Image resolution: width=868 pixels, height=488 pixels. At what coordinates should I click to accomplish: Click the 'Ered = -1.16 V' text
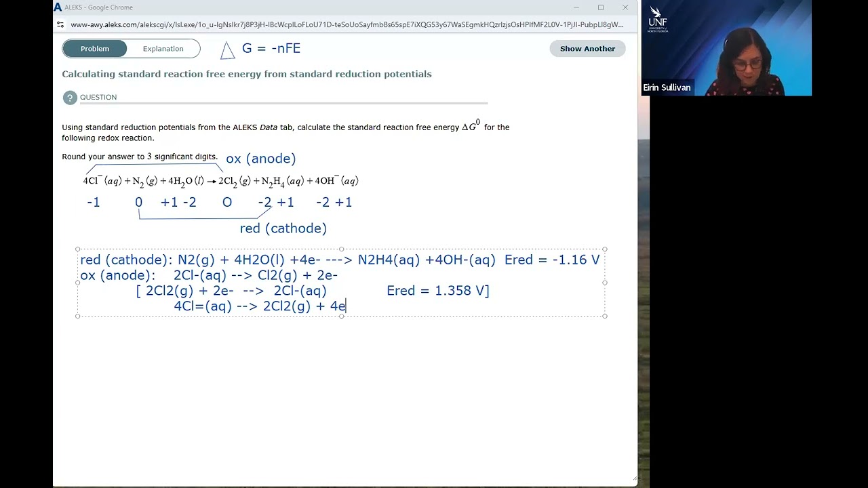[x=552, y=260]
